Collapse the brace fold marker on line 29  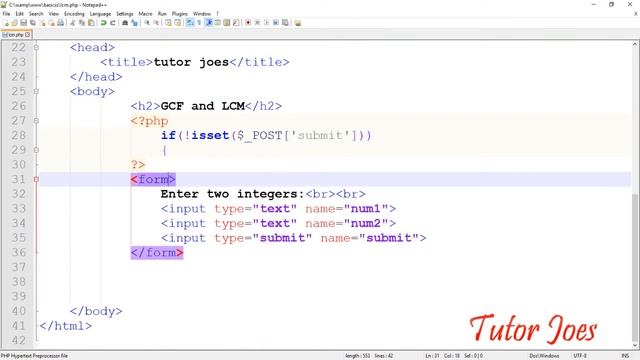(36, 150)
